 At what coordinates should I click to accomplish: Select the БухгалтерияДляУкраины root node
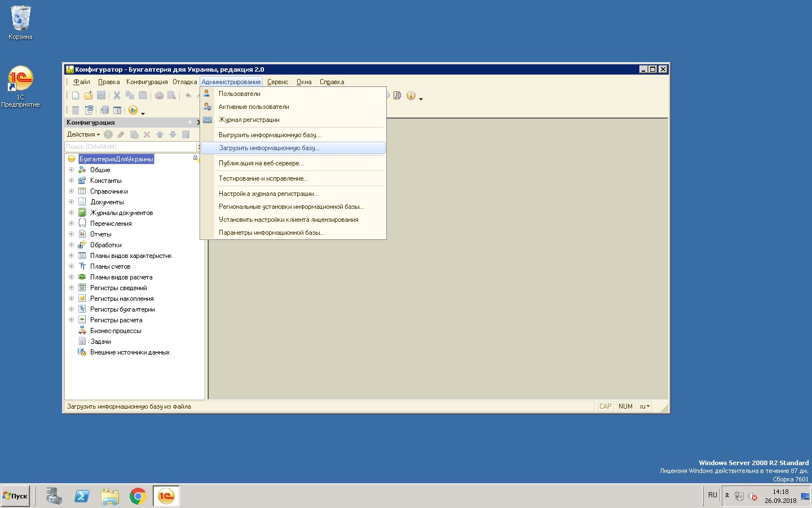116,159
